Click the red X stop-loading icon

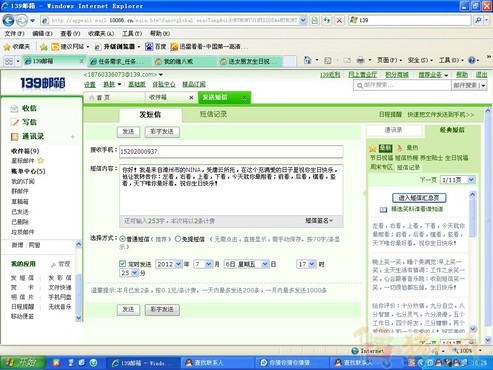tap(339, 21)
